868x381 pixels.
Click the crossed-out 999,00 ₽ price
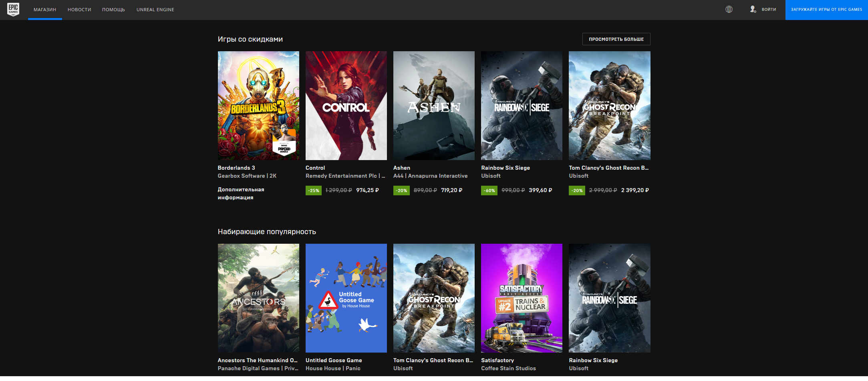[513, 190]
